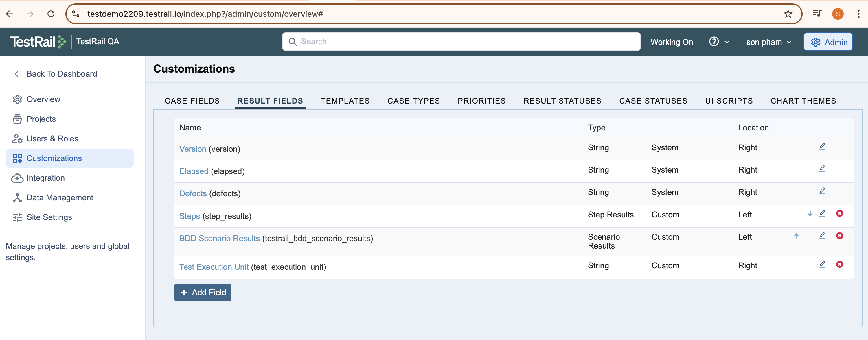Open site information icon in address bar

(76, 14)
